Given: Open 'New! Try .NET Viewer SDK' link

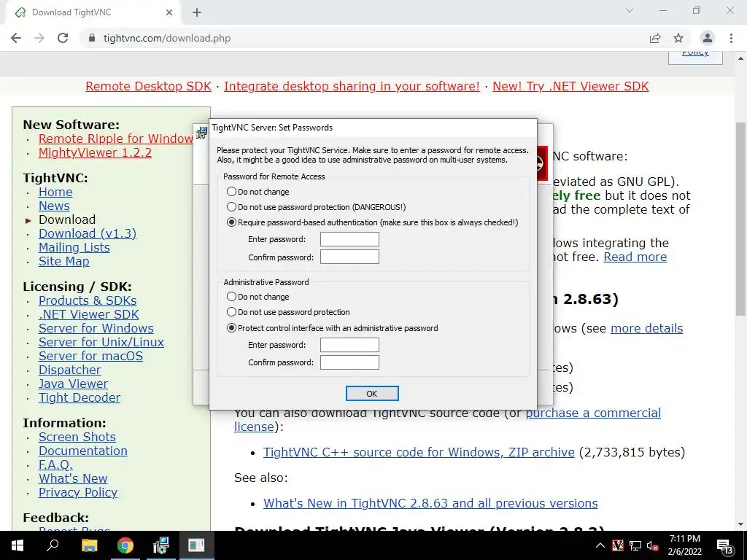Looking at the screenshot, I should click(570, 86).
